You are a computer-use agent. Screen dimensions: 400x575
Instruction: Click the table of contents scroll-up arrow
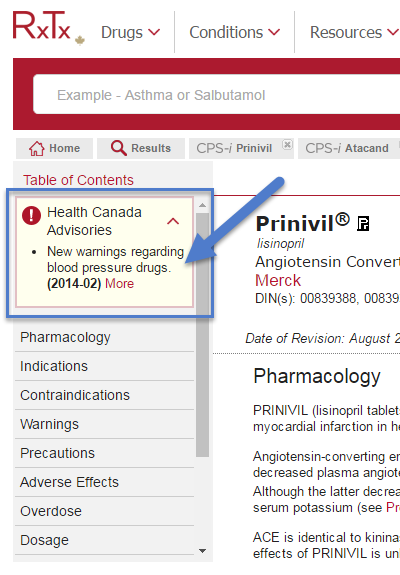coord(202,205)
